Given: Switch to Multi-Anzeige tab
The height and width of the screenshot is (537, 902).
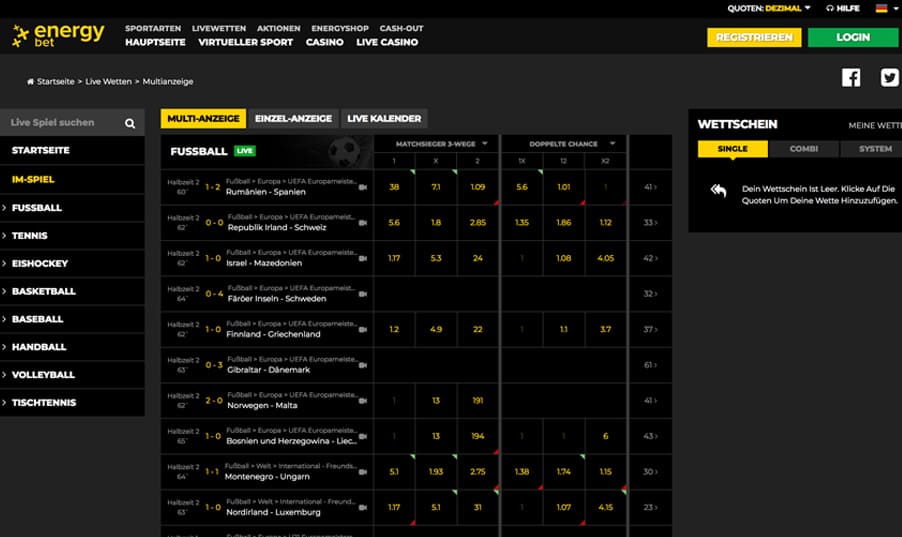Looking at the screenshot, I should pos(203,119).
